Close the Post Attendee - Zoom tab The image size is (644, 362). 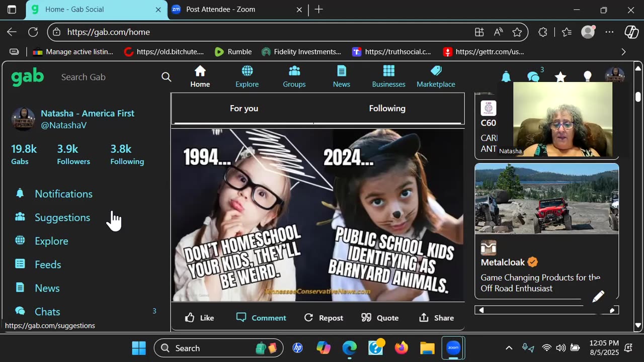[299, 10]
